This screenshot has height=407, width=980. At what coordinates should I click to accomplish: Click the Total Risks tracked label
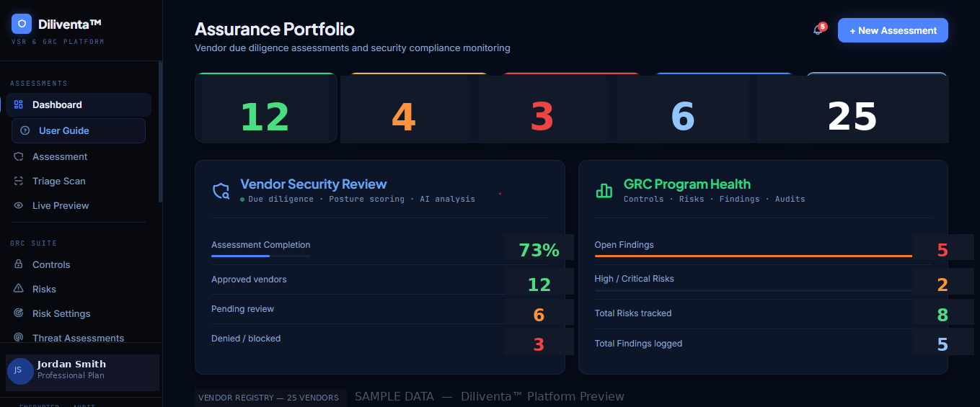pos(633,313)
